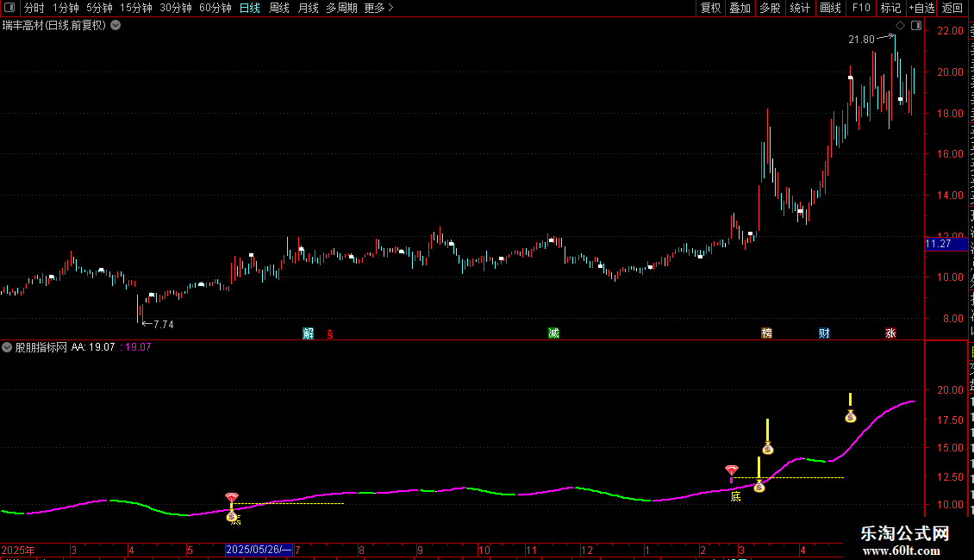
Task: Open the 复权 adjustment menu
Action: (x=710, y=8)
